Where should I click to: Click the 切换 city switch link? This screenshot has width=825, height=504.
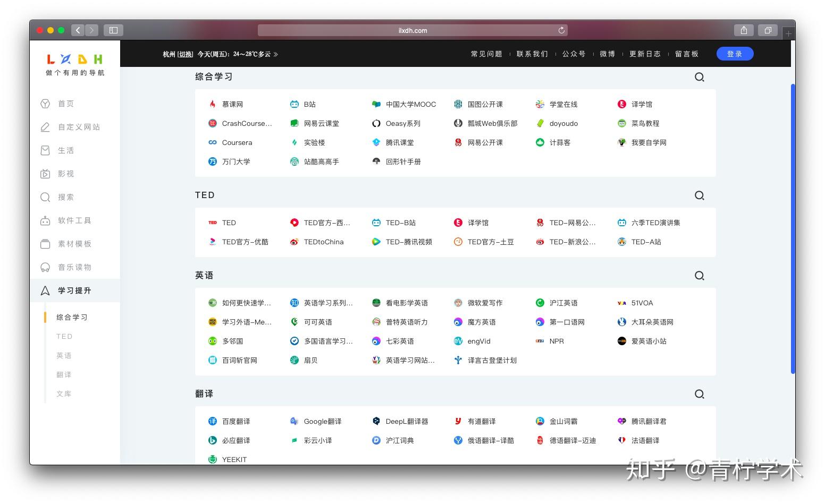click(186, 54)
